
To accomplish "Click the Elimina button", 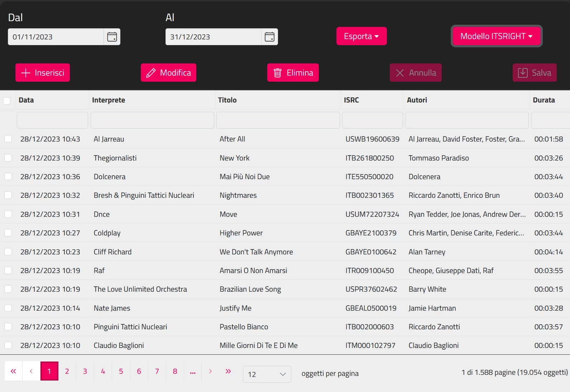I will [x=293, y=73].
